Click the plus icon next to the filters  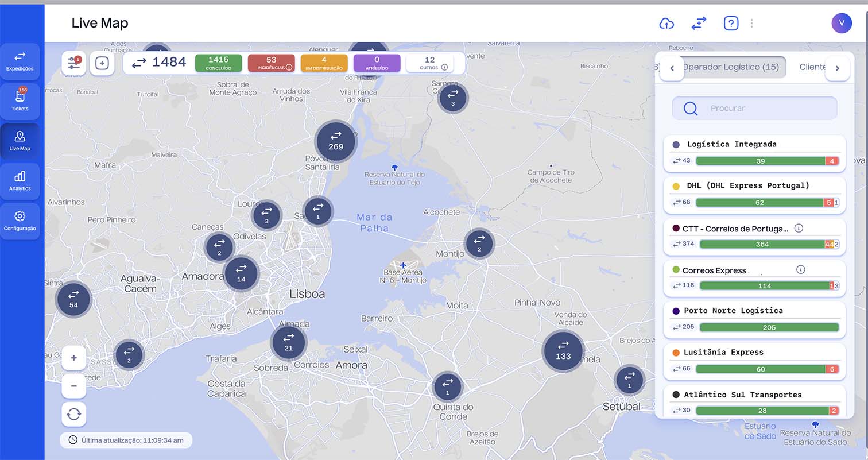coord(102,64)
